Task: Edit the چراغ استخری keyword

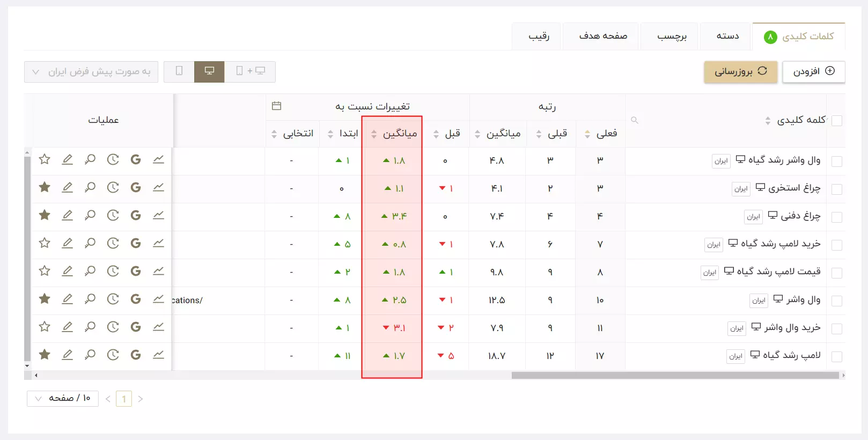Action: pos(67,187)
